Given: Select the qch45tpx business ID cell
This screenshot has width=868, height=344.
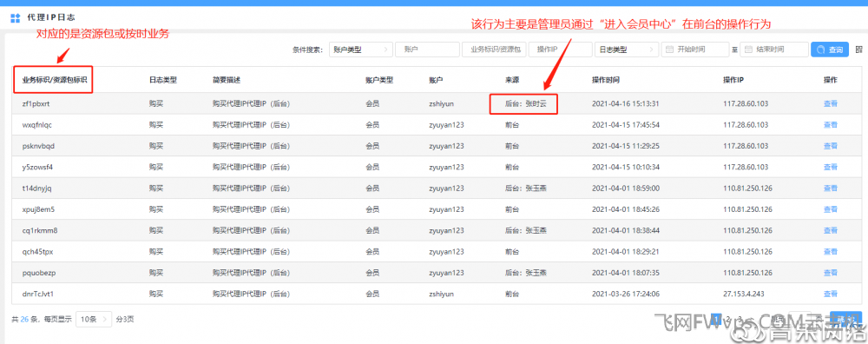Looking at the screenshot, I should pos(37,252).
